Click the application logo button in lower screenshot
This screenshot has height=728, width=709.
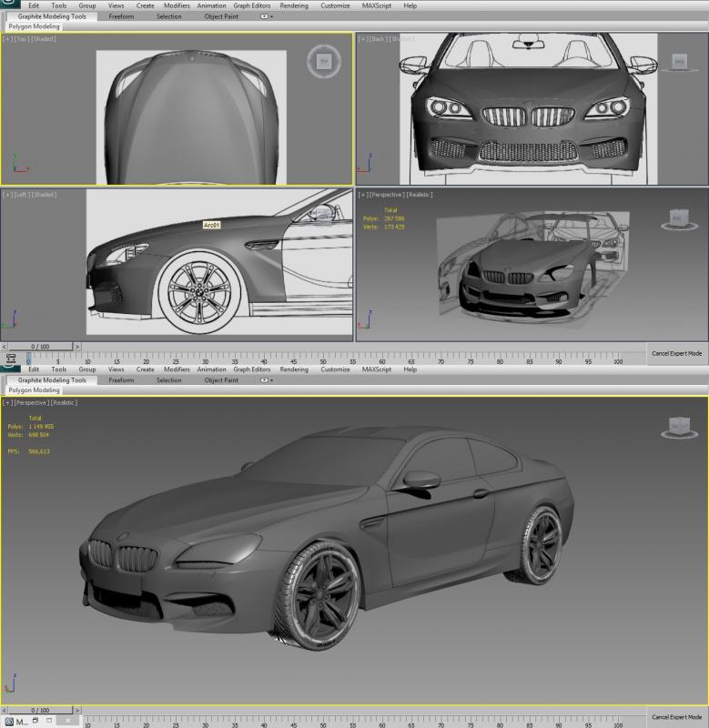10,369
